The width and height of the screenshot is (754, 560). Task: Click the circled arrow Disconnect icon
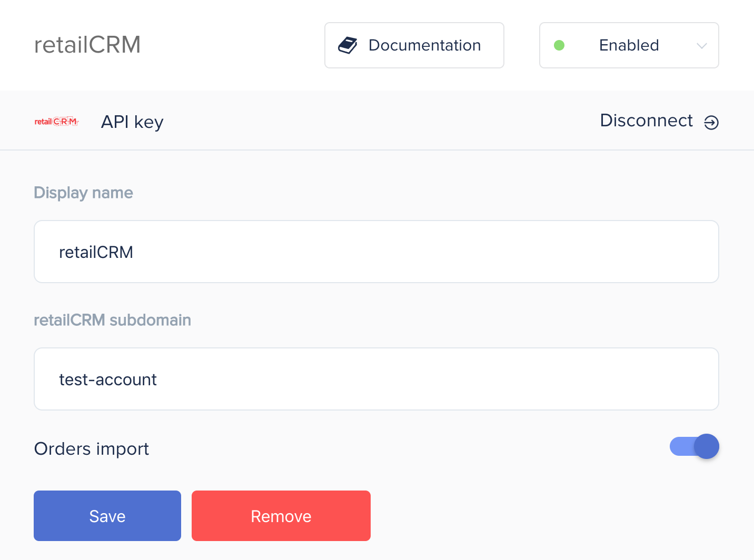(711, 123)
